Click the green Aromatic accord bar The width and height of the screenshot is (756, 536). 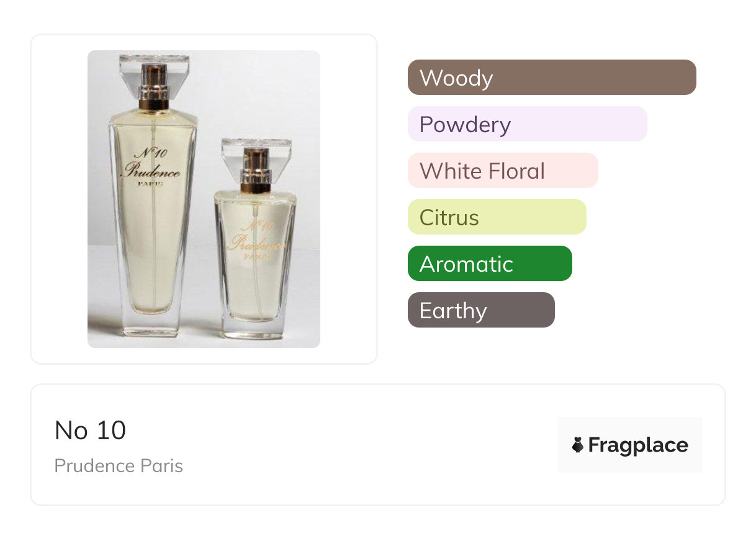489,264
